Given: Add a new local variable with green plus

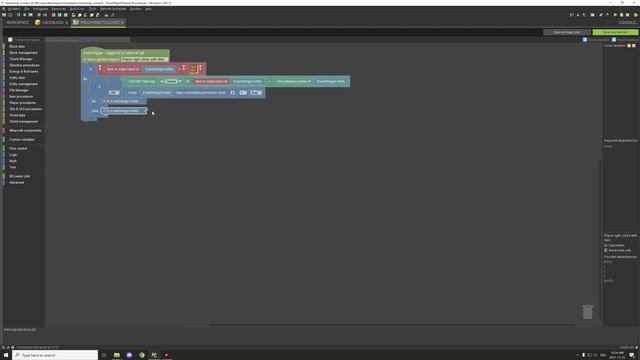Looking at the screenshot, I should click(x=629, y=46).
